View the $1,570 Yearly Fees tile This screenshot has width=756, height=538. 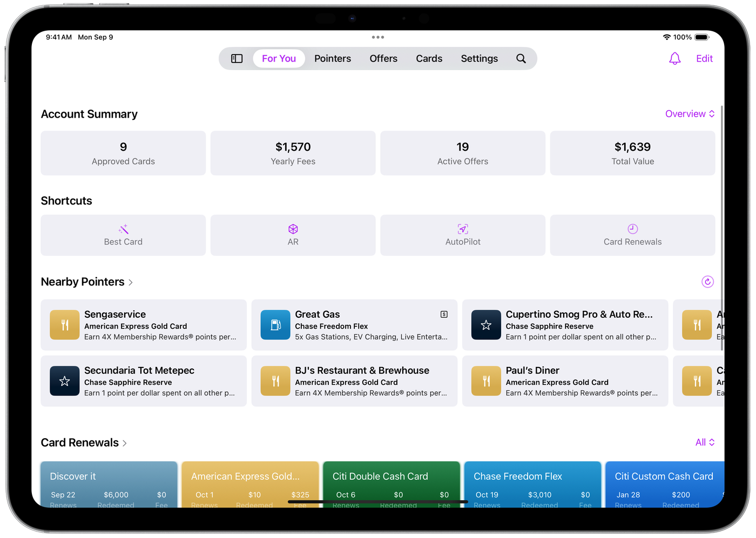tap(293, 153)
